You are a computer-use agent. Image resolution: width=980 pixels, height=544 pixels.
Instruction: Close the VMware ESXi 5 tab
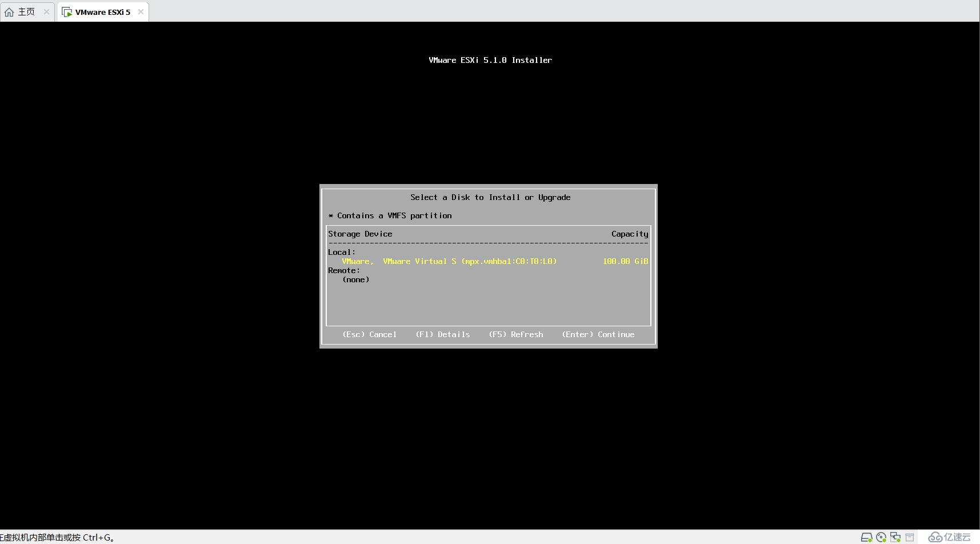point(141,11)
